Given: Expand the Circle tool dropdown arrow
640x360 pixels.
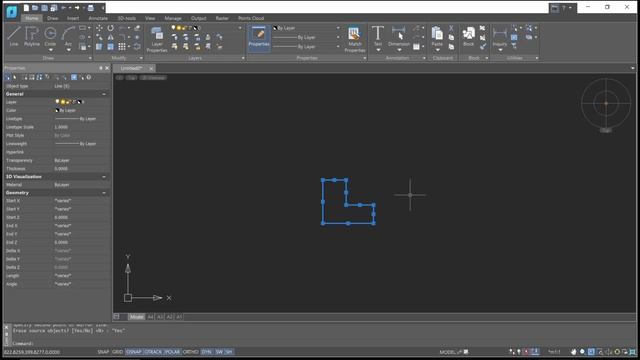Looking at the screenshot, I should 50,50.
